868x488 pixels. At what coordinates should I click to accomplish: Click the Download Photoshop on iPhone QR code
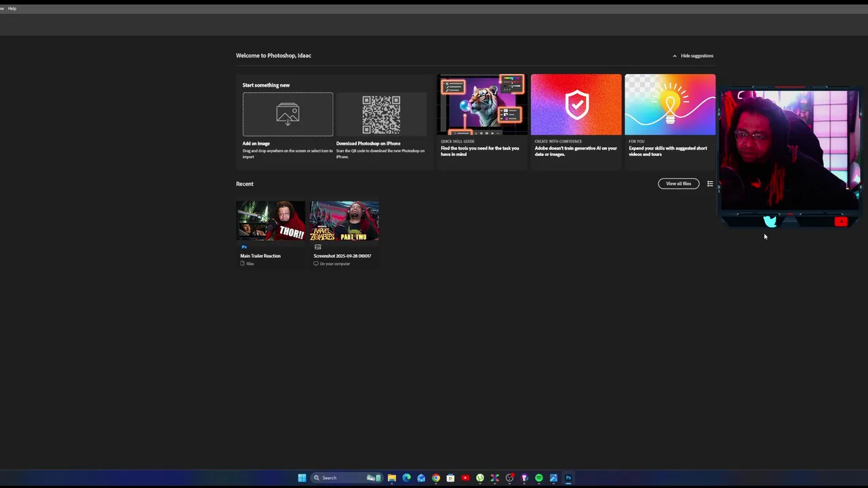click(x=381, y=115)
